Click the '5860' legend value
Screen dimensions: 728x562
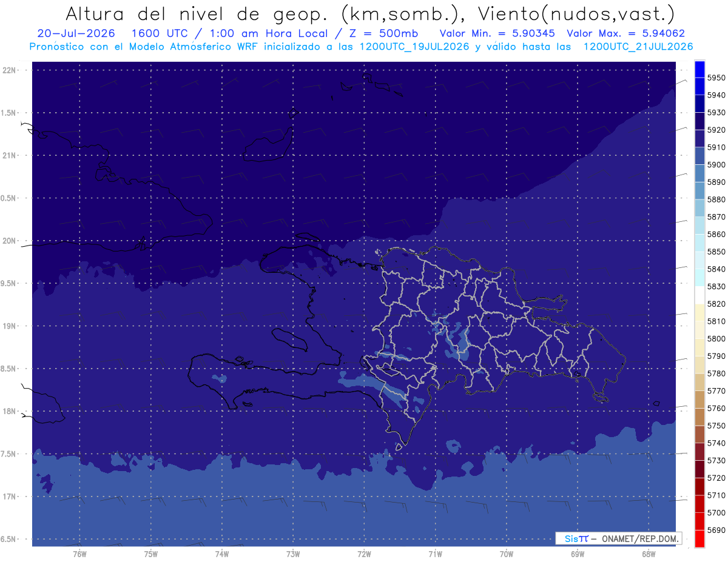(x=716, y=234)
